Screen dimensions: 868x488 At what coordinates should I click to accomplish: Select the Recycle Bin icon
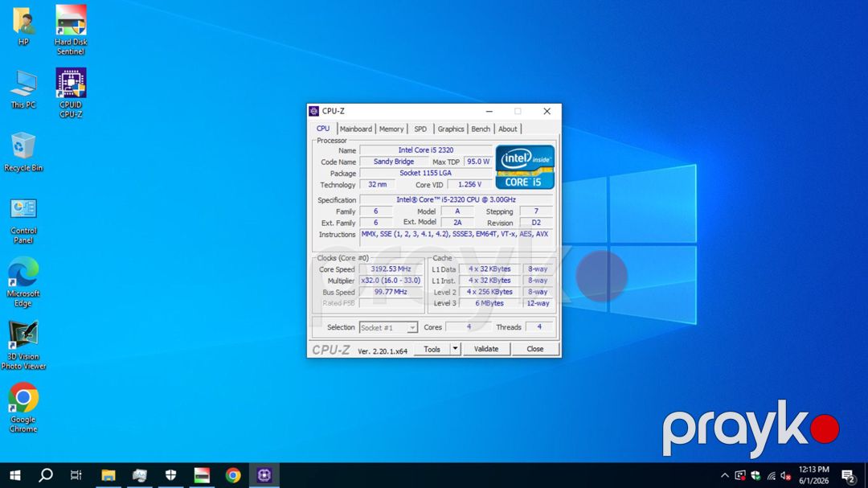coord(23,152)
